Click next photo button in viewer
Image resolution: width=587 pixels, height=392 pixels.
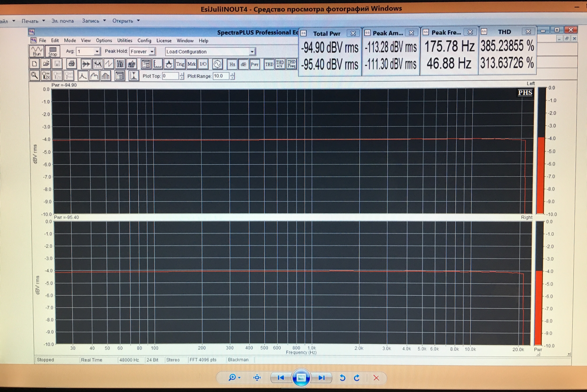[322, 377]
